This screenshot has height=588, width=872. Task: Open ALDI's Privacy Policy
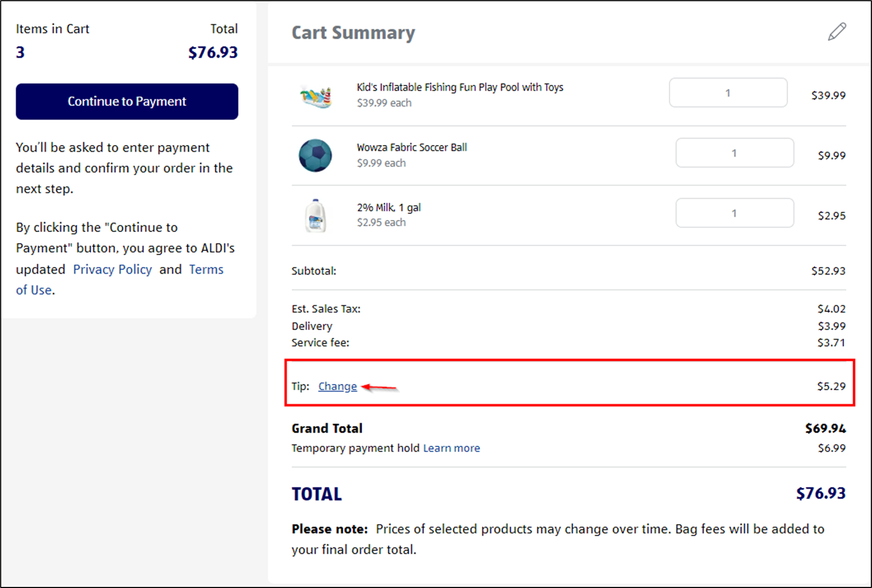tap(112, 269)
